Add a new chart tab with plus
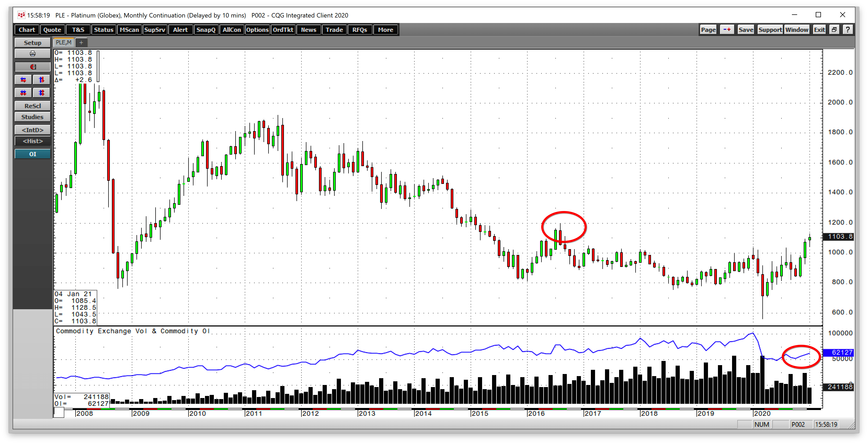 pos(81,42)
